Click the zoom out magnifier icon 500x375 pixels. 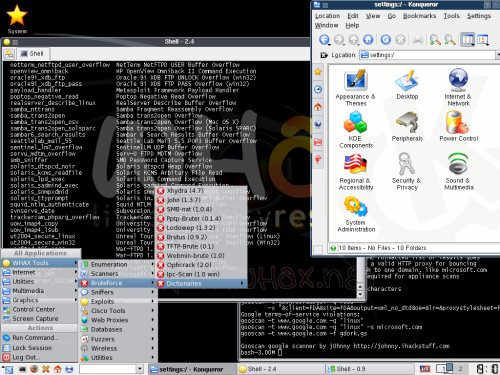tap(450, 40)
